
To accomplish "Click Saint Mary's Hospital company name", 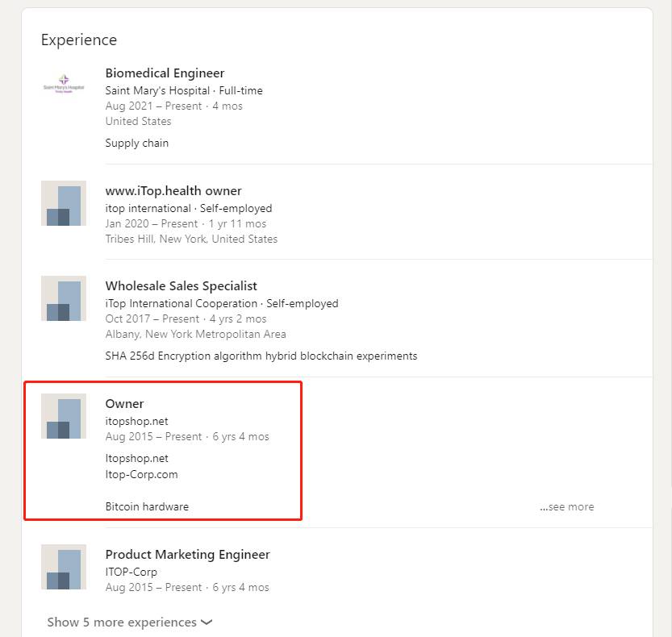I will coord(157,90).
